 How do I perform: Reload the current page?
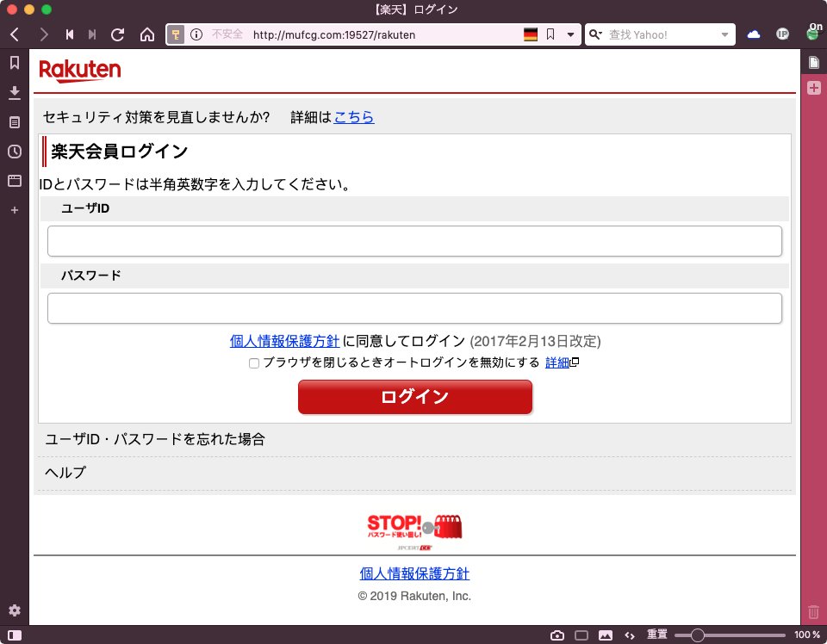tap(118, 34)
